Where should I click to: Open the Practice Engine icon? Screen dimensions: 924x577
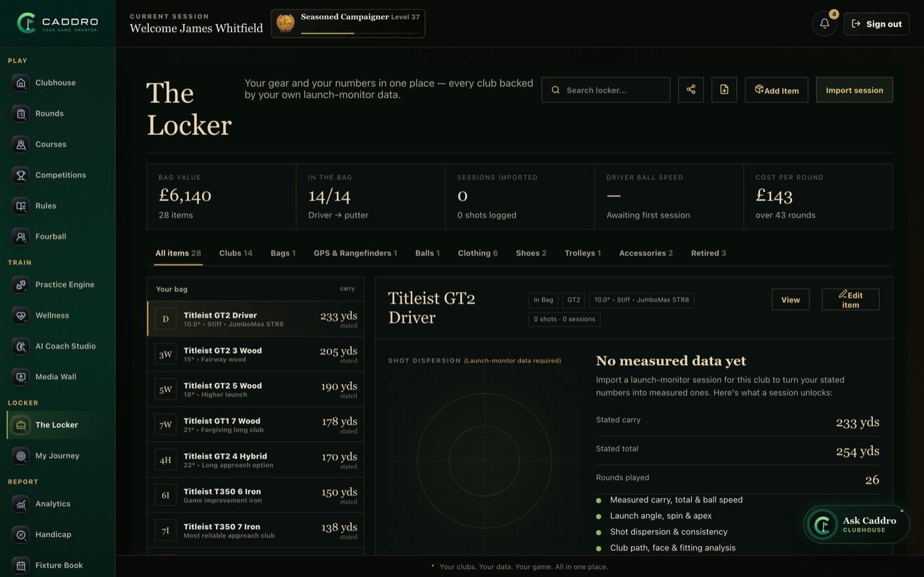pos(21,284)
